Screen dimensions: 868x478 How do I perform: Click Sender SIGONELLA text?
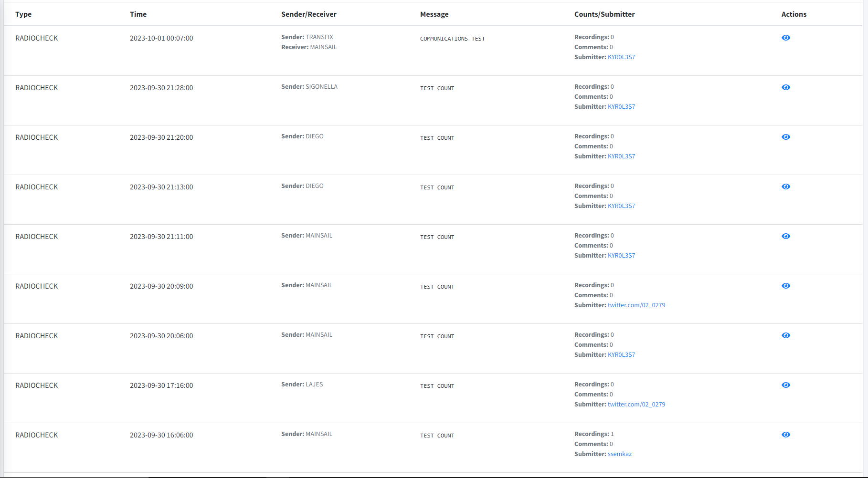[309, 87]
